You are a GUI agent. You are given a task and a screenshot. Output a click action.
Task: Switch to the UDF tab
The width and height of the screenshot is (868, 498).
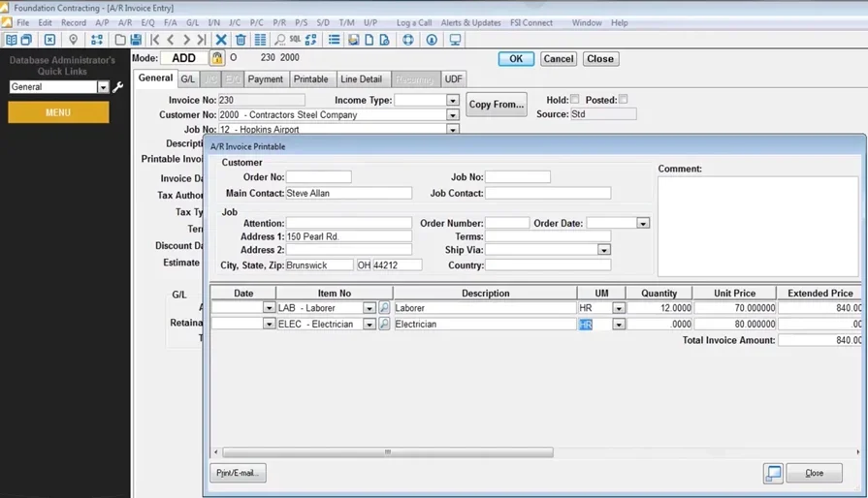453,79
